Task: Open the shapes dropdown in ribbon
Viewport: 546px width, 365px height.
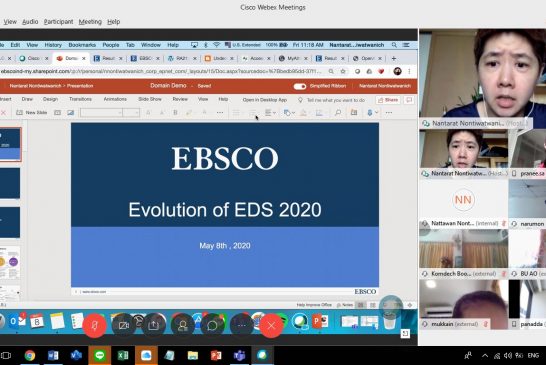Action: tap(289, 112)
